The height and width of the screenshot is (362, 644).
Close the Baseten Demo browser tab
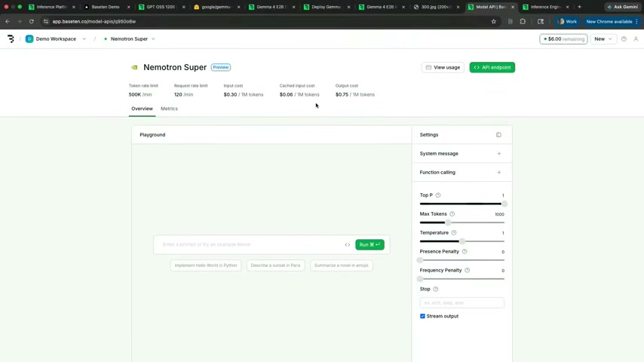click(x=128, y=7)
